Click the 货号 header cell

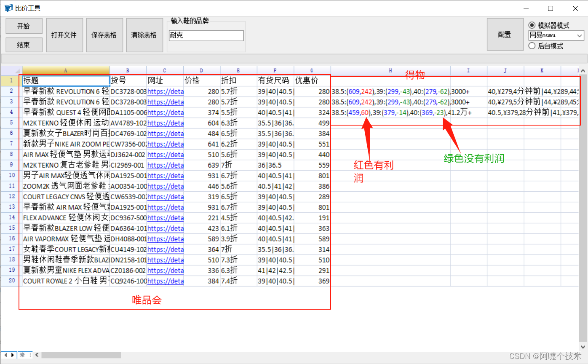pyautogui.click(x=128, y=81)
